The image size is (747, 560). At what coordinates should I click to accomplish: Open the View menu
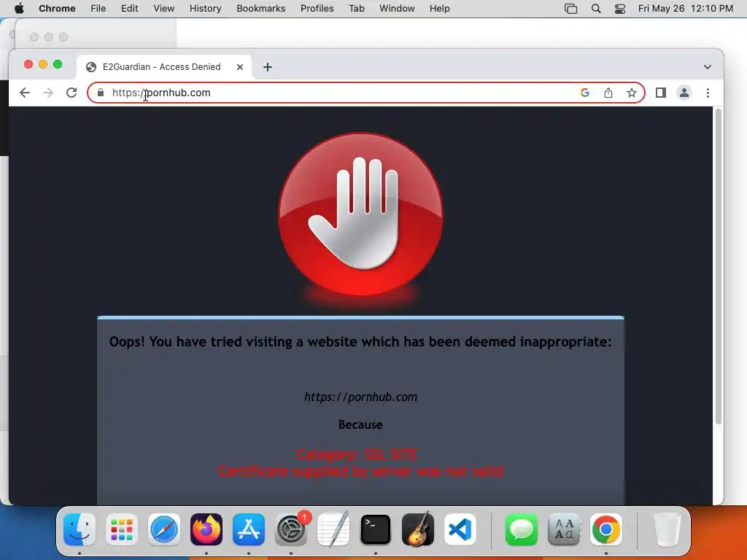[164, 9]
